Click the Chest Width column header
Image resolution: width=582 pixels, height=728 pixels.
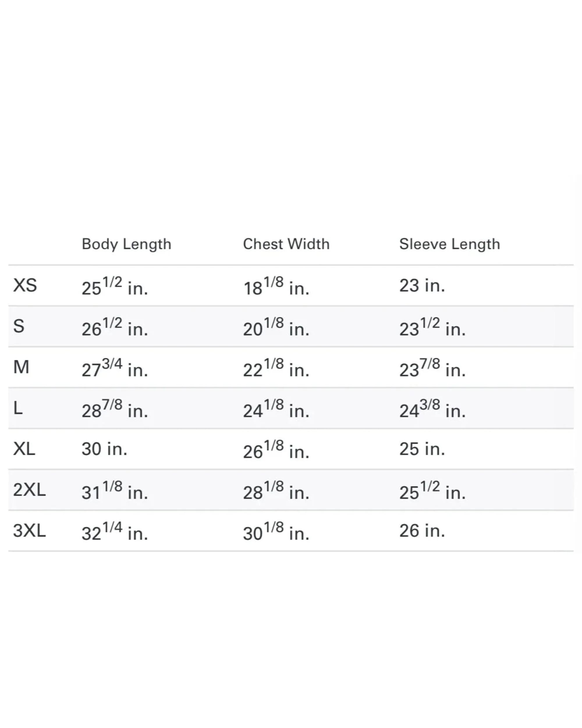[286, 244]
